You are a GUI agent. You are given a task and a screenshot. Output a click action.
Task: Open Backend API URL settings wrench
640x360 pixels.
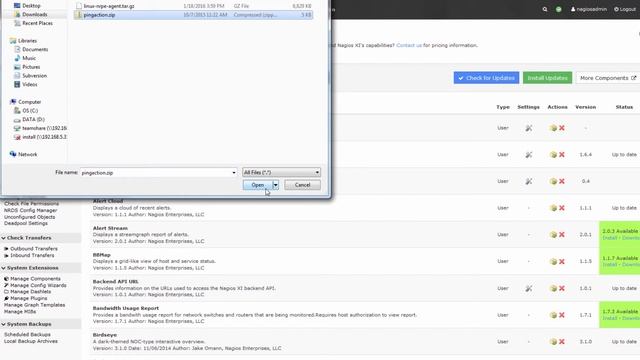click(529, 288)
